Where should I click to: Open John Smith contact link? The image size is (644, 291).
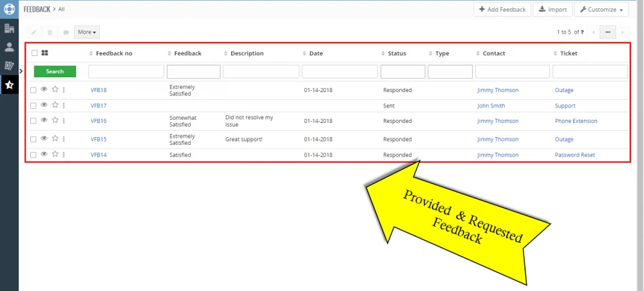click(x=491, y=106)
